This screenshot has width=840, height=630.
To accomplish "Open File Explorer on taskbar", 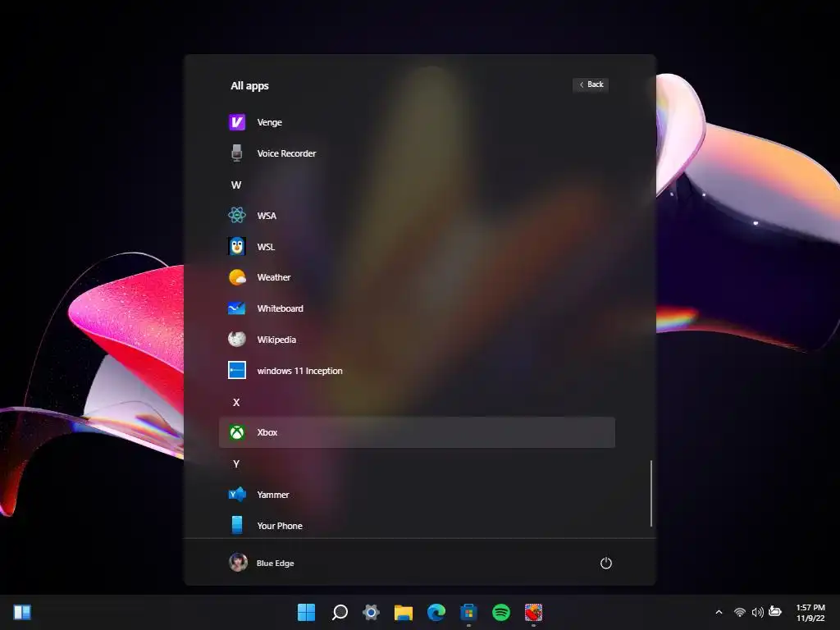I will point(404,612).
